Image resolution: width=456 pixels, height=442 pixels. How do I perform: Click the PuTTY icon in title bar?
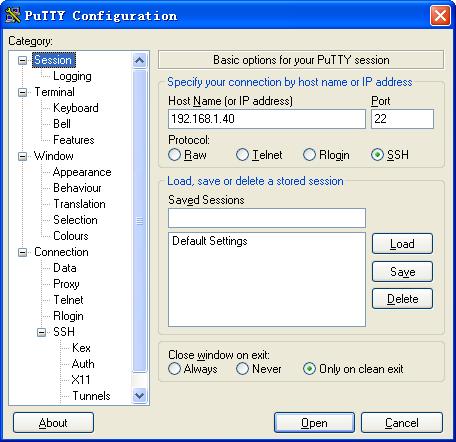pos(13,15)
